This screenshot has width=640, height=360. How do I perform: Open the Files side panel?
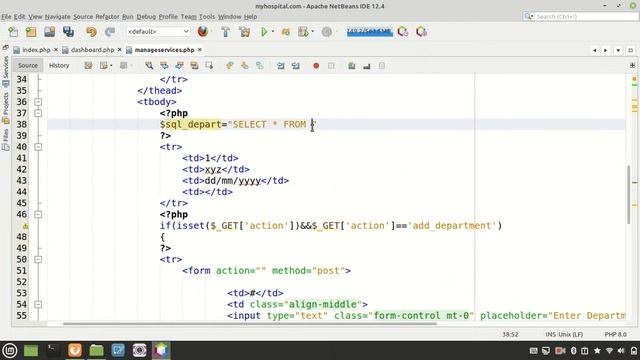tap(6, 140)
